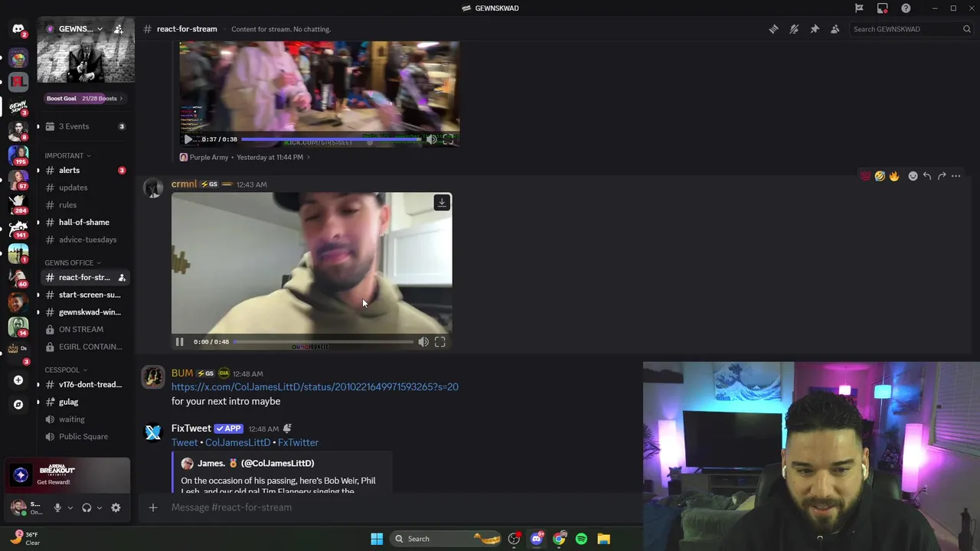React with the fire emoji
980x551 pixels.
[x=894, y=176]
